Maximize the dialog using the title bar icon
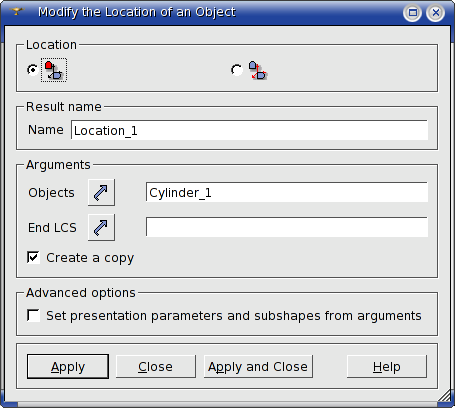This screenshot has height=408, width=455. click(413, 13)
